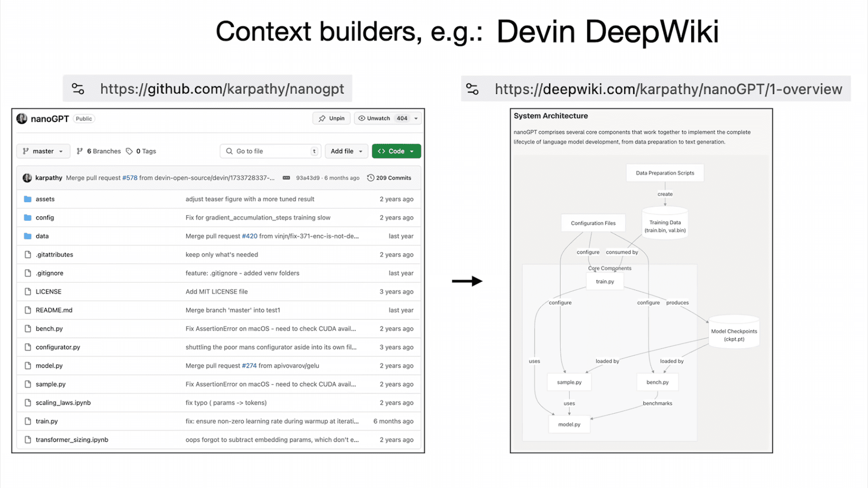Click the .gitignore file icon
The image size is (868, 488).
coord(28,273)
